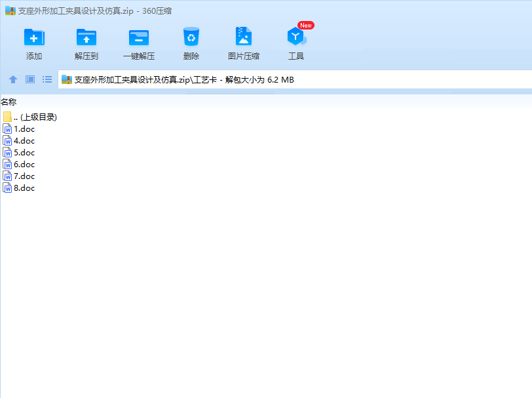Click the Word icon of 6.doc
This screenshot has height=398, width=532.
tap(7, 165)
